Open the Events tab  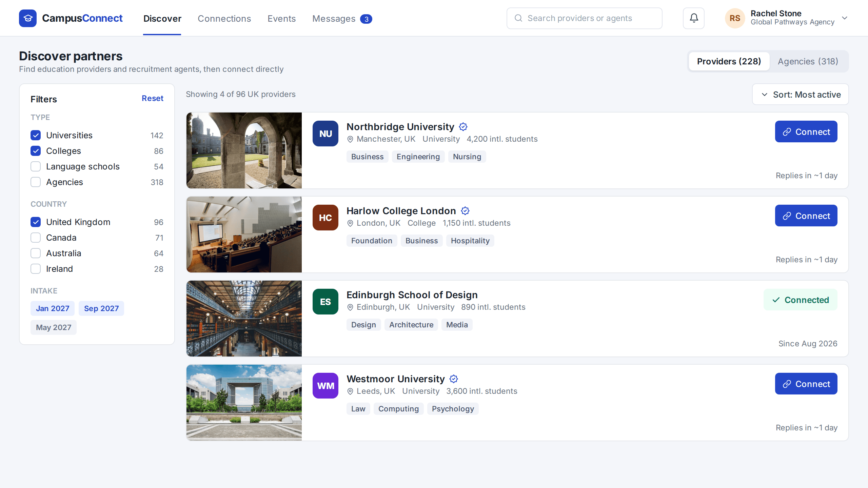282,19
